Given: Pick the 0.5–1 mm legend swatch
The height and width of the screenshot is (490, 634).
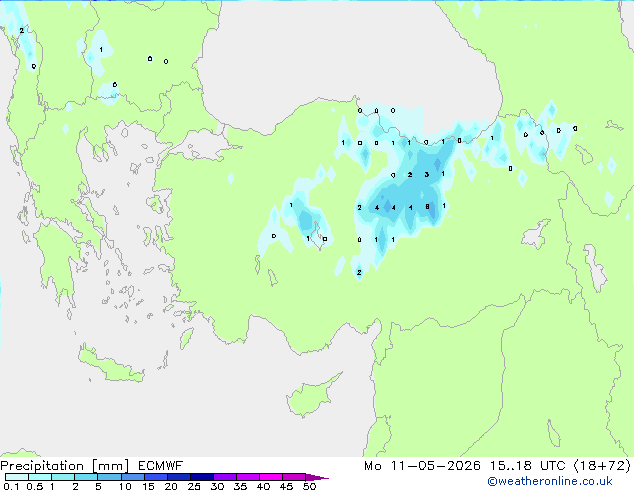Looking at the screenshot, I should (40, 477).
